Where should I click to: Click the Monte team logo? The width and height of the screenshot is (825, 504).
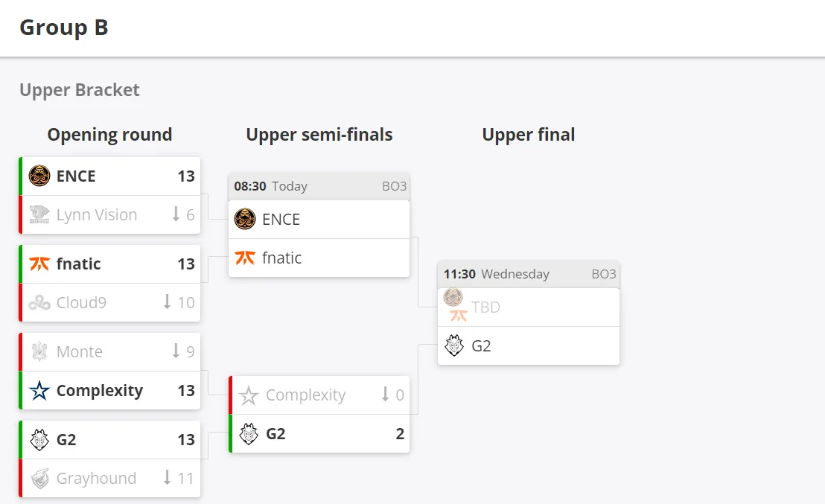tap(39, 351)
